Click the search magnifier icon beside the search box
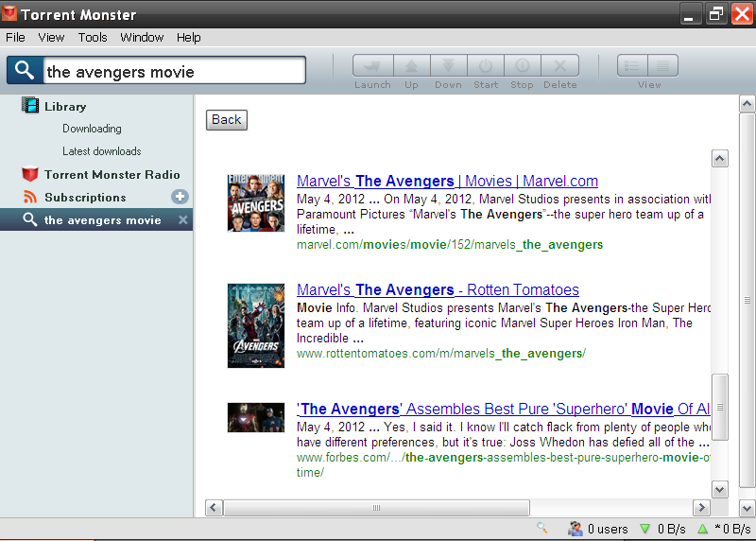The height and width of the screenshot is (541, 756). click(25, 70)
